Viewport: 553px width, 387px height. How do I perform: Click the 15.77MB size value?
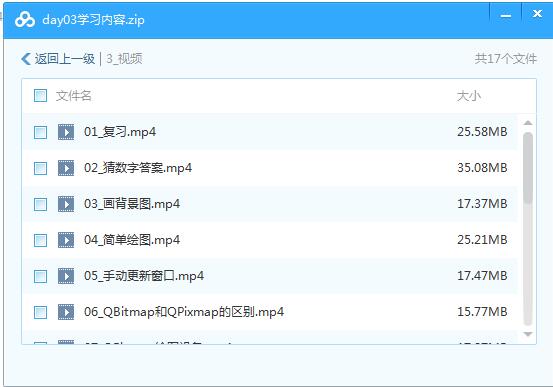tap(482, 312)
